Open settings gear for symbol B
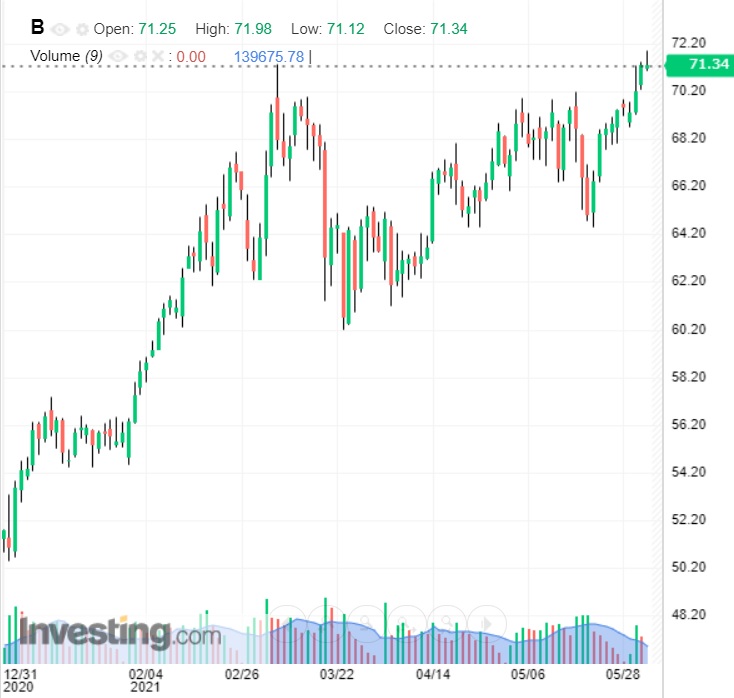 coord(82,29)
